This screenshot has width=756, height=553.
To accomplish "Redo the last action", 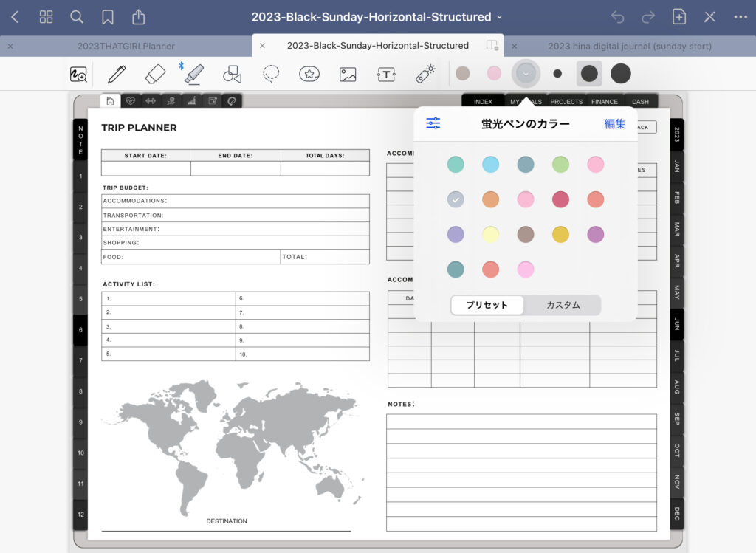I will coord(648,18).
